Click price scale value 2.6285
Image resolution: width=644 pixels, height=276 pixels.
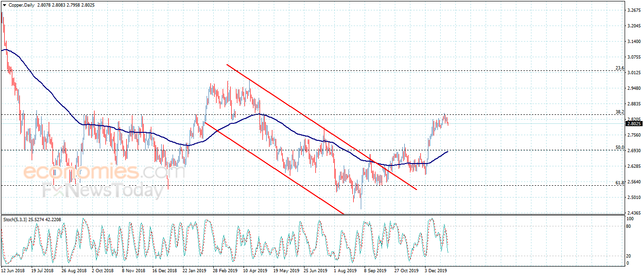coord(634,166)
